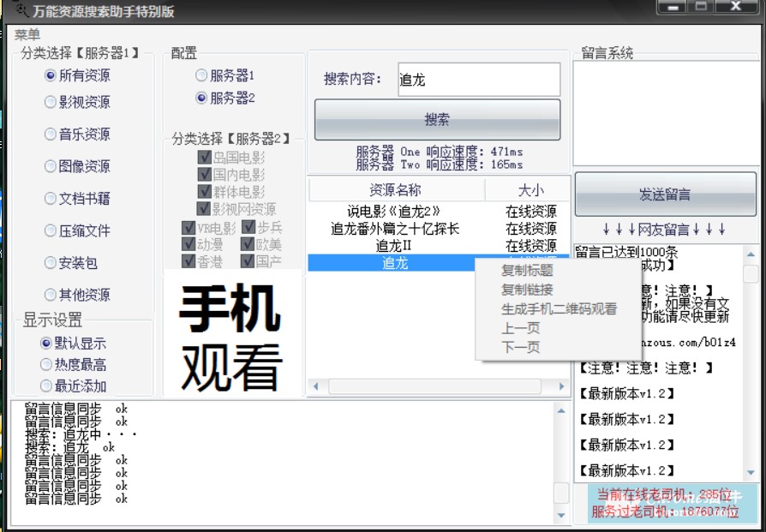Choose 下一页 from context menu
Viewport: 766px width, 532px height.
coord(520,347)
